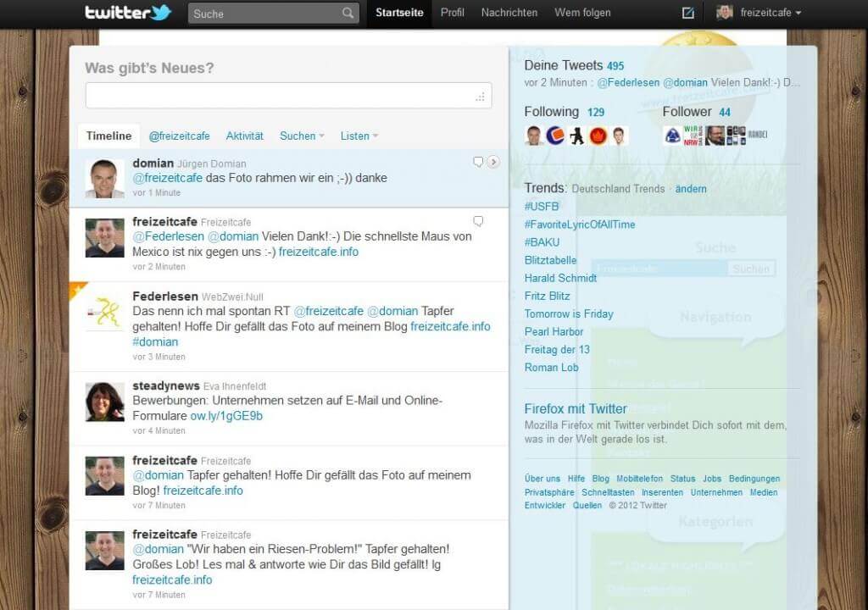Image resolution: width=868 pixels, height=610 pixels.
Task: Open the steadynews username link
Action: pos(166,385)
